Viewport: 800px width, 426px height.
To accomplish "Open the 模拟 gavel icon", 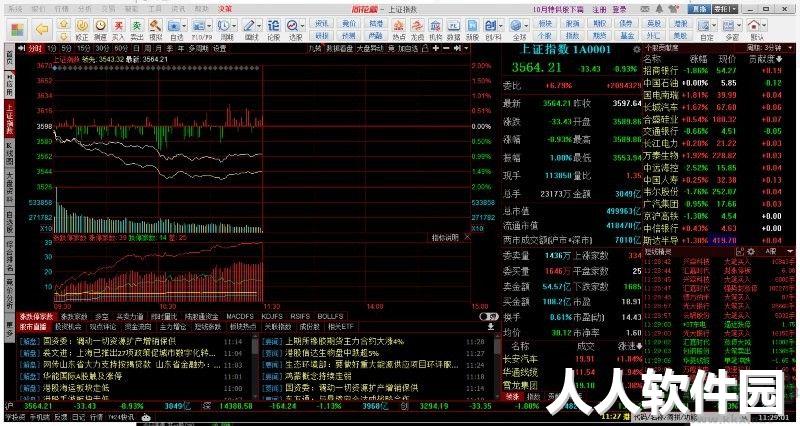I will [155, 29].
